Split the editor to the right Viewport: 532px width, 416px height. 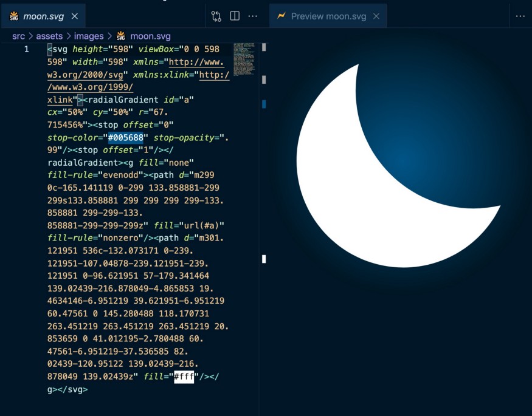click(235, 16)
